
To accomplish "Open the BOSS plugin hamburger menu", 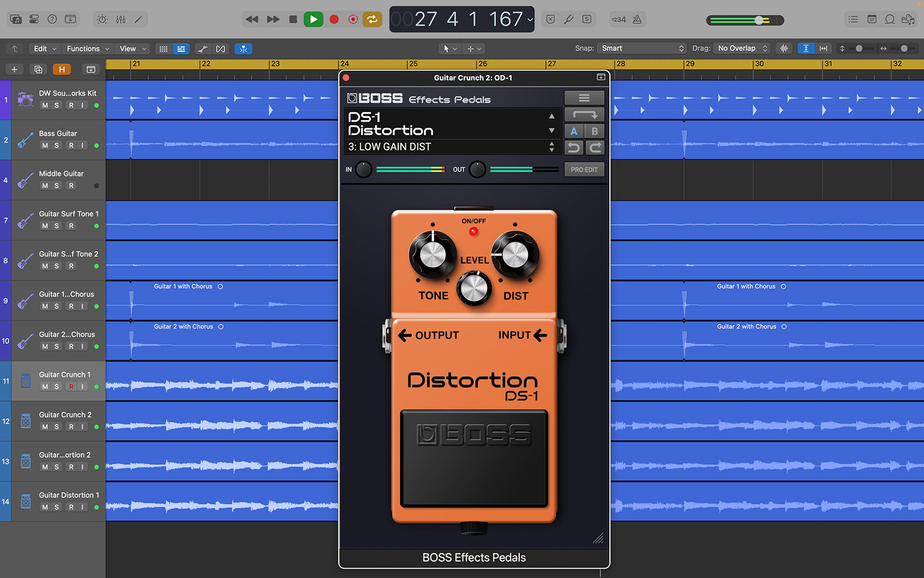I will 584,98.
